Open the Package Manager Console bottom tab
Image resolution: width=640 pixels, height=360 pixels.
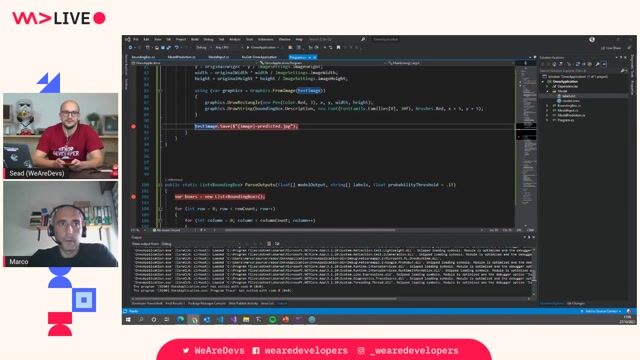207,304
